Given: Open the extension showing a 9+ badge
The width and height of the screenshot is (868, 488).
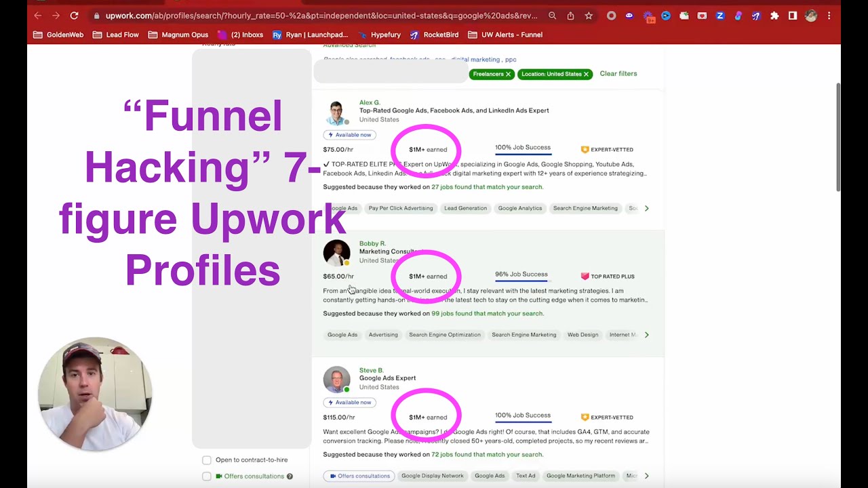Looking at the screenshot, I should coord(648,16).
